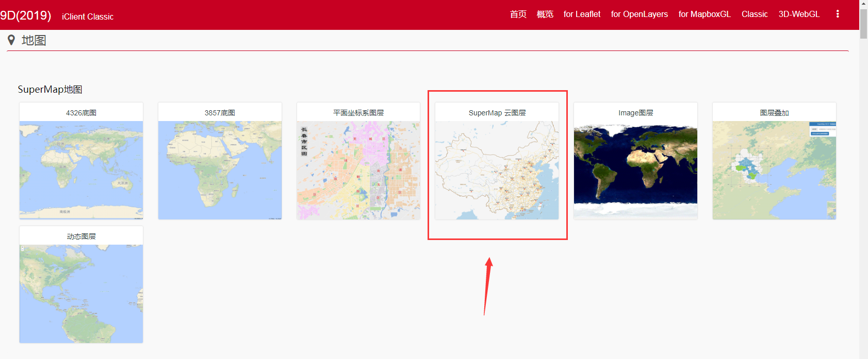Open the 平面坐标系图层 map thumbnail
The height and width of the screenshot is (359, 868).
coord(358,170)
